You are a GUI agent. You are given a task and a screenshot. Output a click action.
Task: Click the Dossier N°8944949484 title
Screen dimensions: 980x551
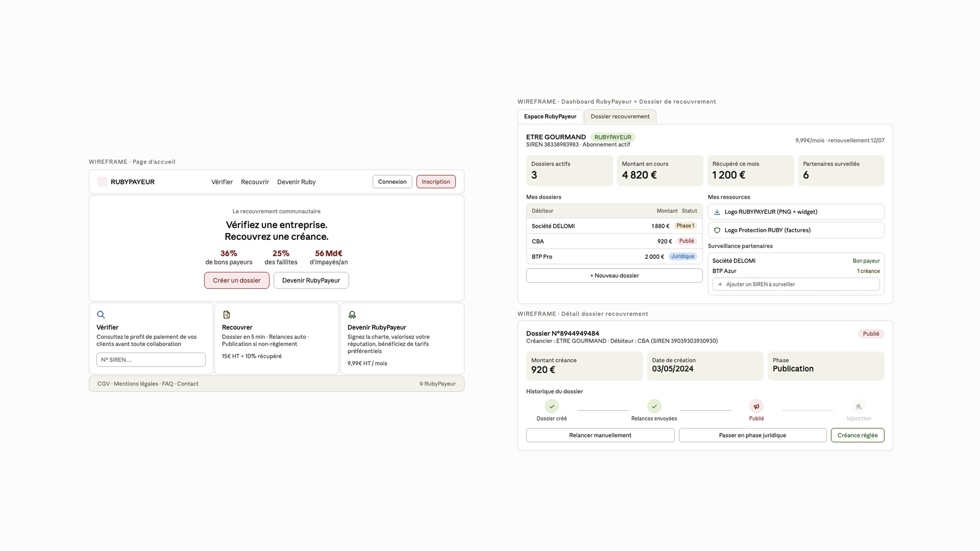[x=562, y=333]
